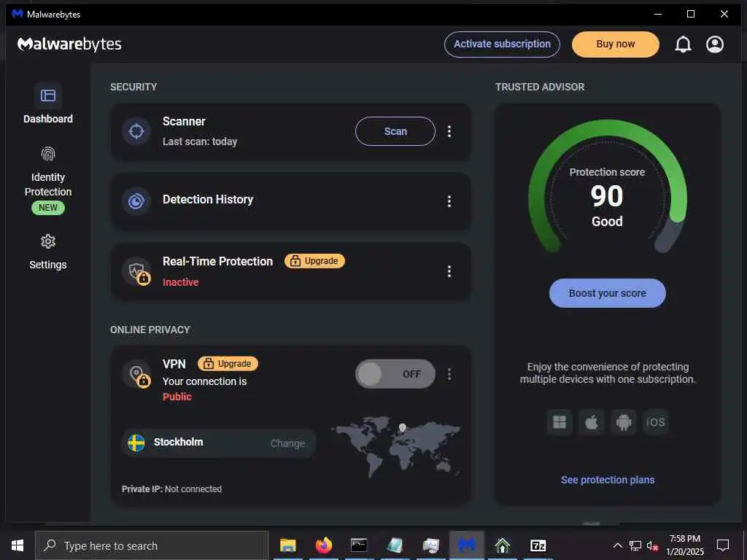
Task: Click the Real-Time Protection title
Action: coord(217,262)
